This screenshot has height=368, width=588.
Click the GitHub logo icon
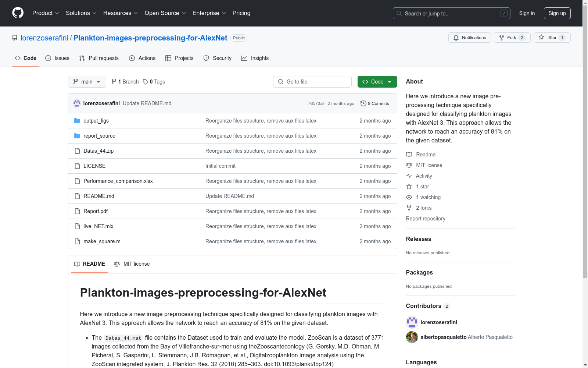tap(18, 13)
